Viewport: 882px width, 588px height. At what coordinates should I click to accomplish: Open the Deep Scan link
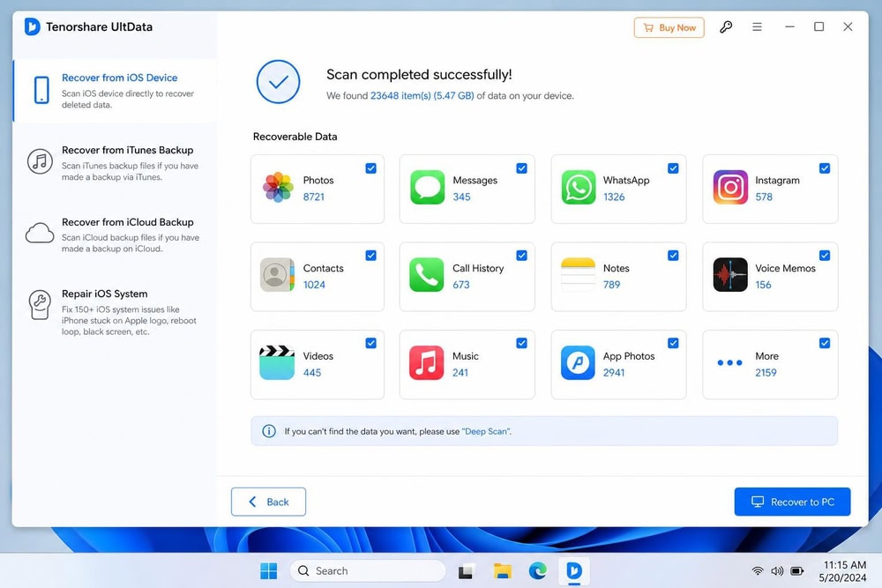coord(485,431)
